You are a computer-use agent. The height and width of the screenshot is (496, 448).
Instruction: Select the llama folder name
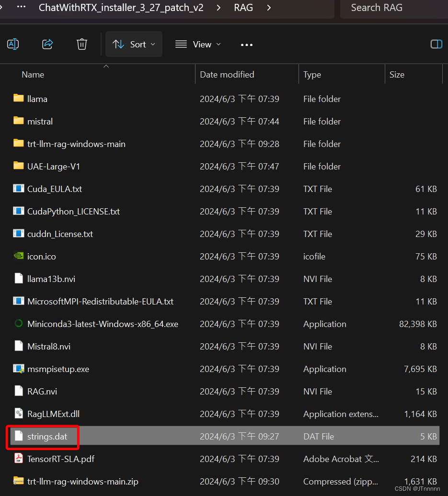click(x=37, y=99)
